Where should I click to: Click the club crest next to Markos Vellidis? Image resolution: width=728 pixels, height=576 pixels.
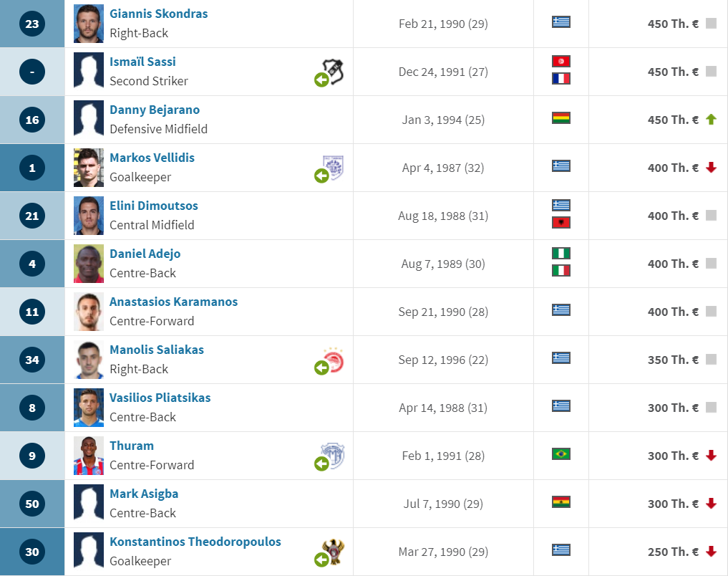pos(333,168)
